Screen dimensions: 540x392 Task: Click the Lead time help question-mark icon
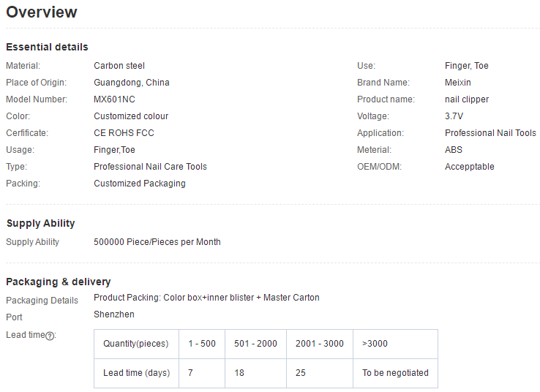pyautogui.click(x=50, y=336)
